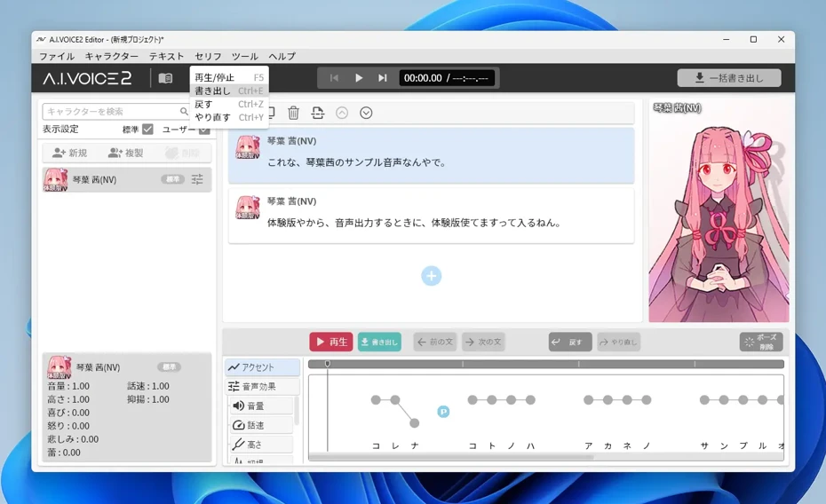Open the ファイル menu
Viewport: 826px width, 504px height.
point(57,56)
